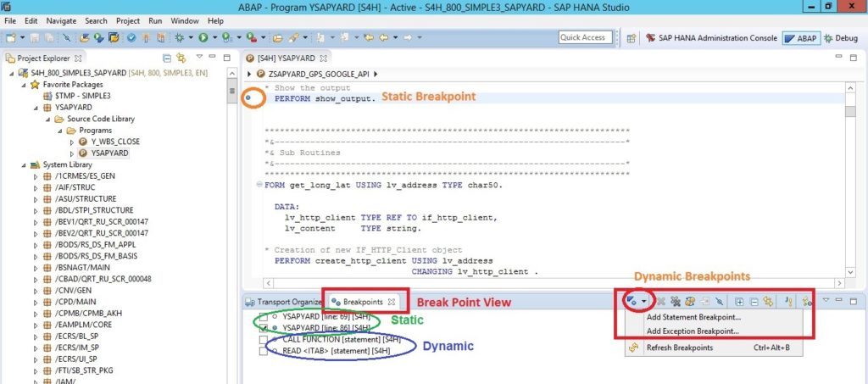Expand the /AIF/STRUC package node
868x384 pixels.
point(36,187)
